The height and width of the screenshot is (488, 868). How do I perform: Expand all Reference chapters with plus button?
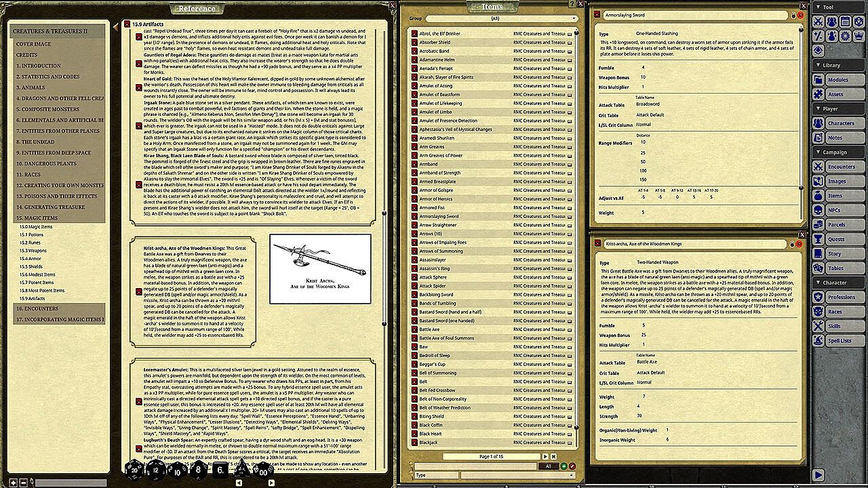pyautogui.click(x=14, y=482)
